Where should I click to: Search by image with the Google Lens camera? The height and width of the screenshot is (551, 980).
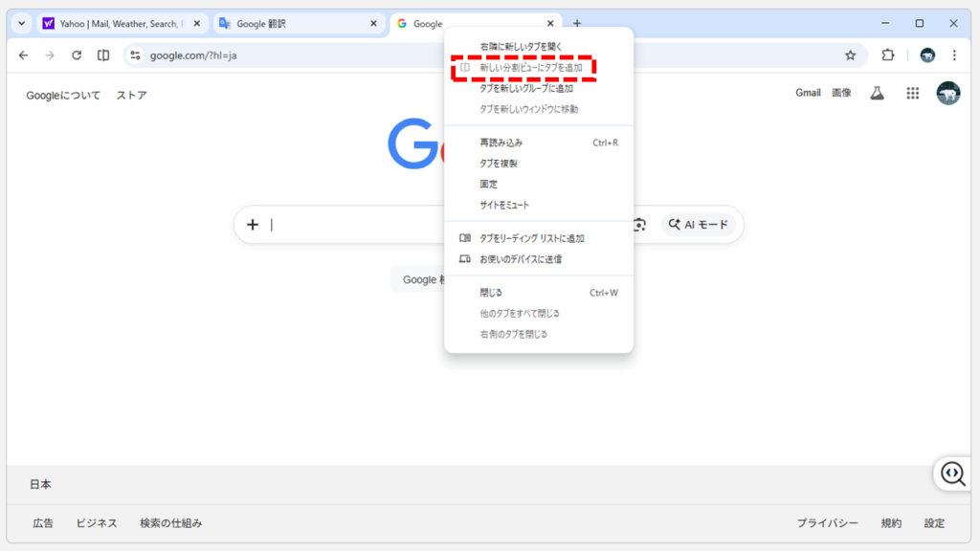pyautogui.click(x=637, y=224)
